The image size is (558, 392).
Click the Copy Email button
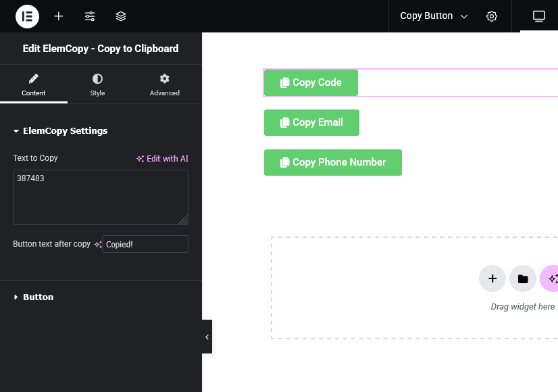[x=311, y=122]
